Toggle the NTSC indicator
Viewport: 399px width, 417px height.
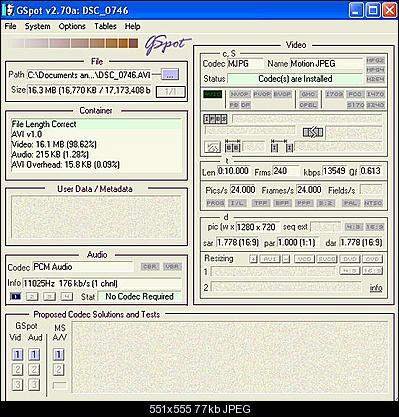coord(374,203)
